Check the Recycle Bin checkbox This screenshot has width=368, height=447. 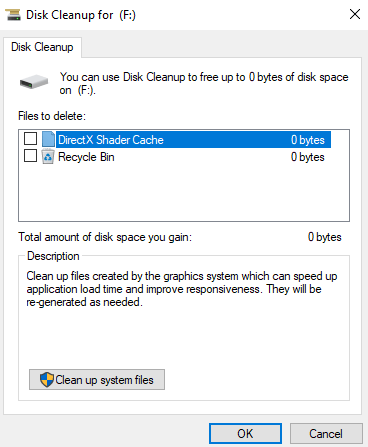30,156
